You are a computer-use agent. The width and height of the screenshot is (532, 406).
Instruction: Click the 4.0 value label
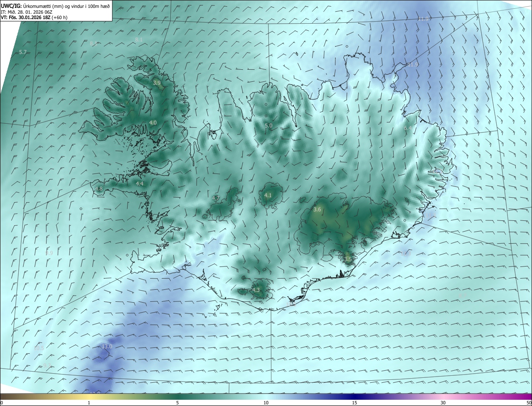(153, 123)
